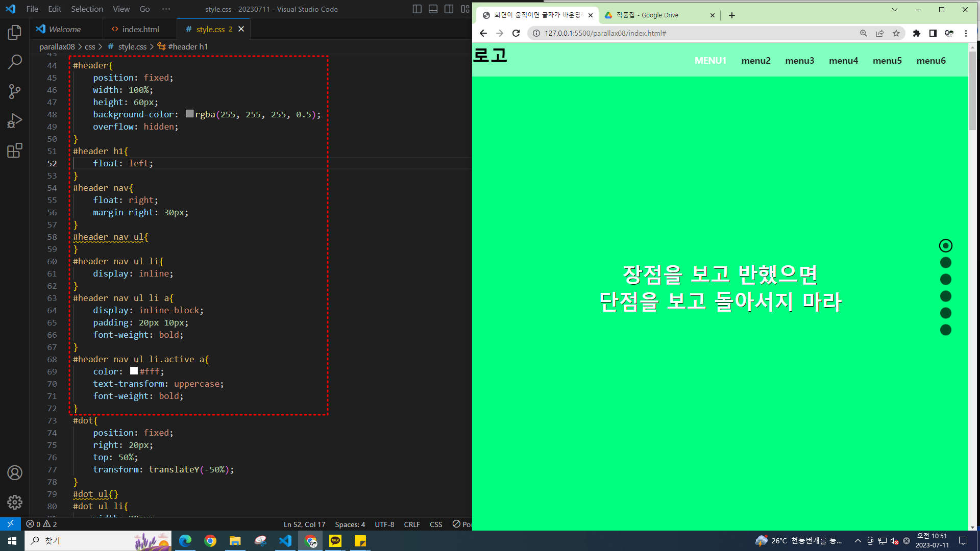Screen dimensions: 980x551
Task: Show hidden system tray icons
Action: [857, 541]
